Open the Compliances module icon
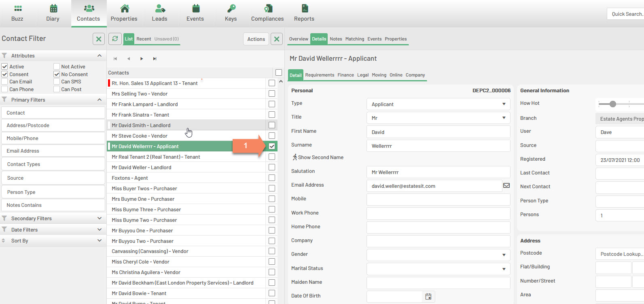Image resolution: width=644 pixels, height=304 pixels. point(267,9)
